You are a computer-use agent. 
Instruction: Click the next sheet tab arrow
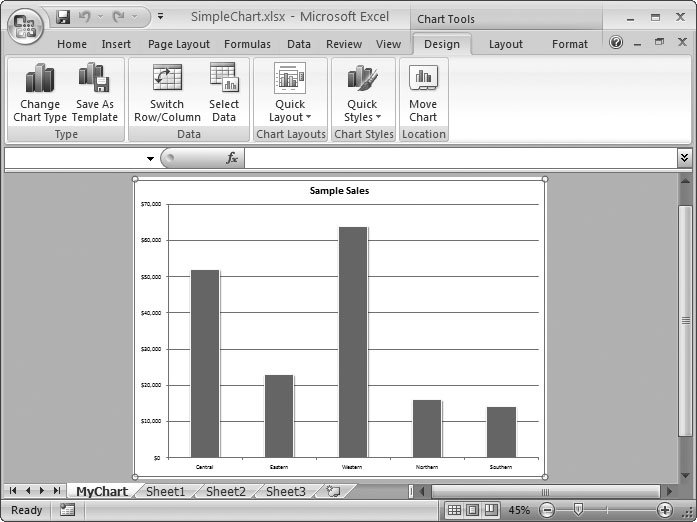(x=42, y=490)
